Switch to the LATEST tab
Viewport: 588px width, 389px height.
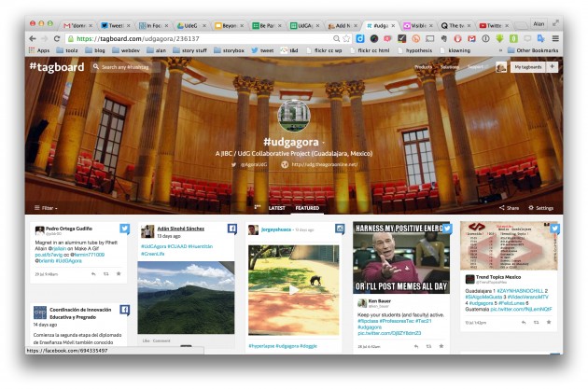click(277, 208)
